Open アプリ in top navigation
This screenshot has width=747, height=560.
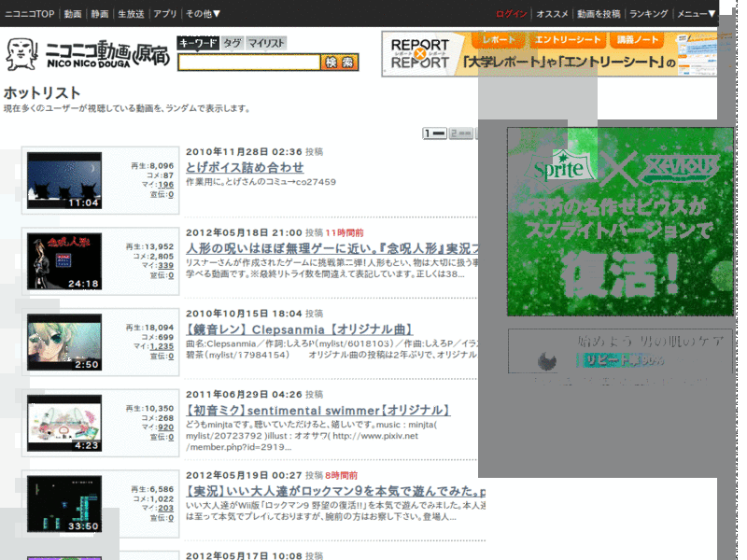165,14
